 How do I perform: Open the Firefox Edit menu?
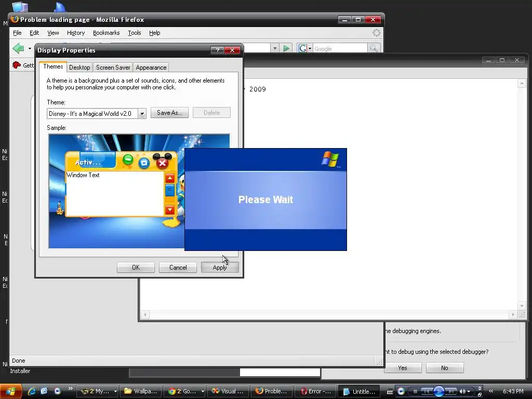34,33
